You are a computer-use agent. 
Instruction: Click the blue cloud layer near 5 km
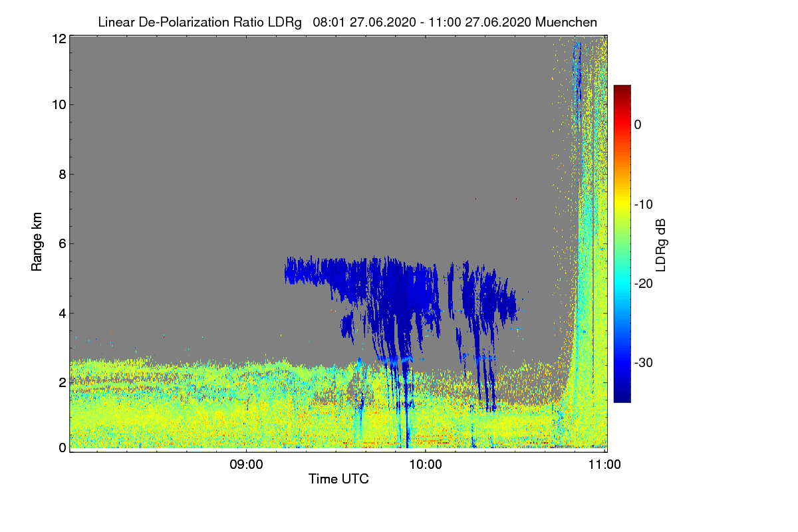click(x=399, y=286)
